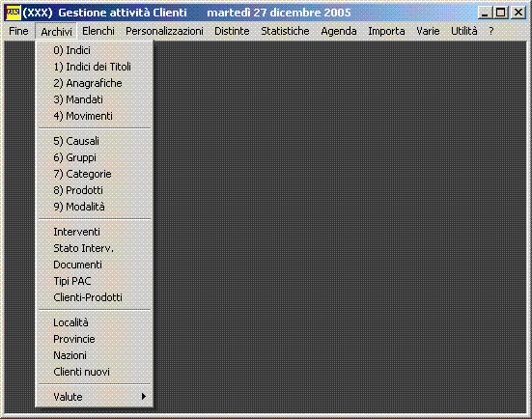532x419 pixels.
Task: Choose 4) Movimenti from Archivi menu
Action: coord(95,116)
